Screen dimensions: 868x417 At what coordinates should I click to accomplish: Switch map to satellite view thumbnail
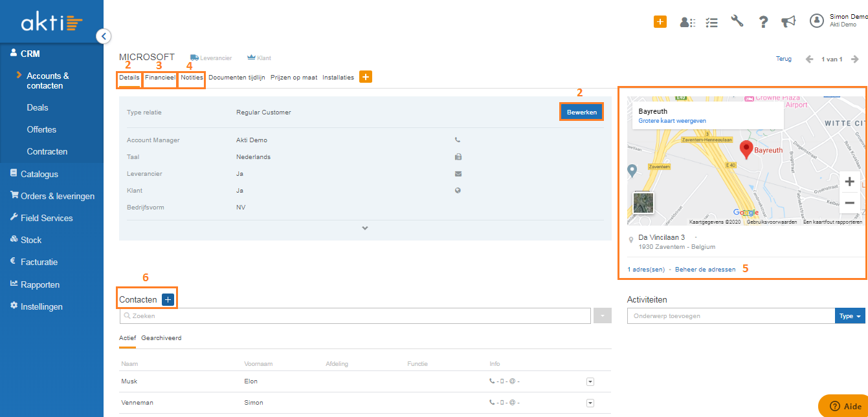point(643,203)
